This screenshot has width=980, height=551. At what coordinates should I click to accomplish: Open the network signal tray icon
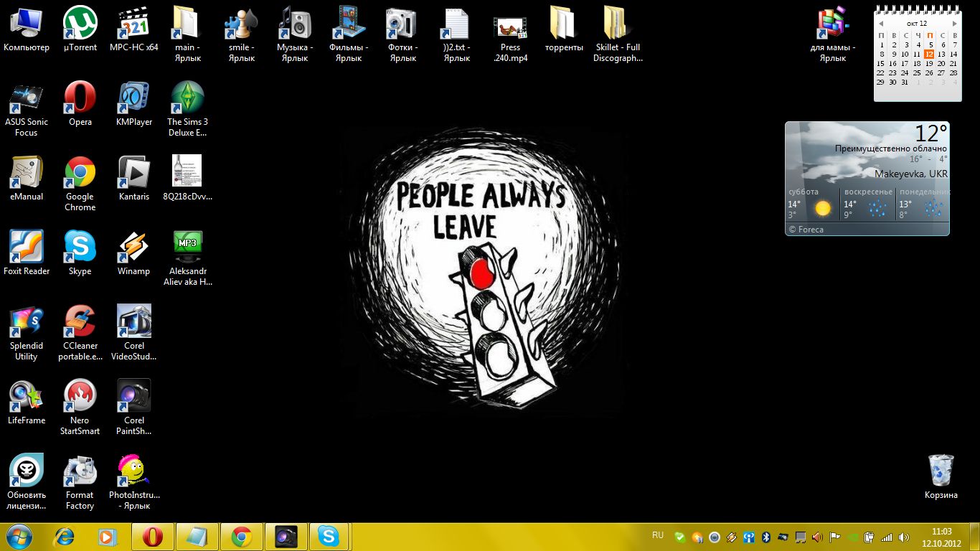pyautogui.click(x=887, y=537)
